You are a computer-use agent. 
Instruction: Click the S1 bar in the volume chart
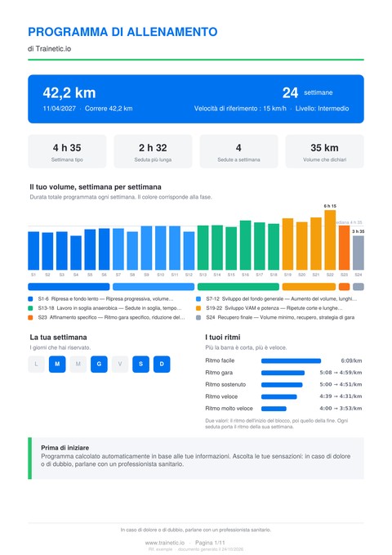tap(33, 251)
